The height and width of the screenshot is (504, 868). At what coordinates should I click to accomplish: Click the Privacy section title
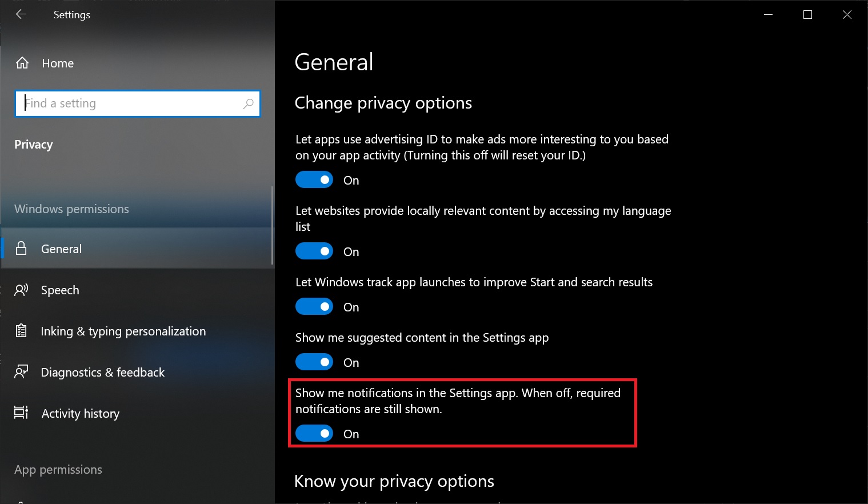click(34, 145)
